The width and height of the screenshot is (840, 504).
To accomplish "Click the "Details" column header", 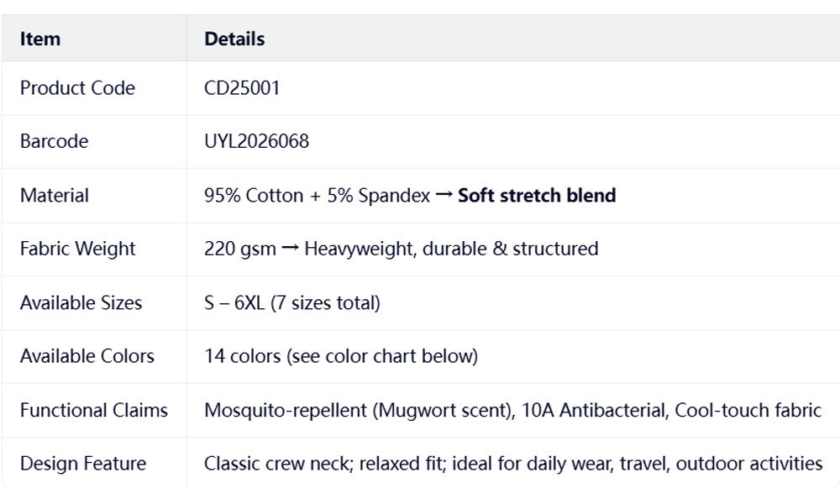I will (234, 39).
